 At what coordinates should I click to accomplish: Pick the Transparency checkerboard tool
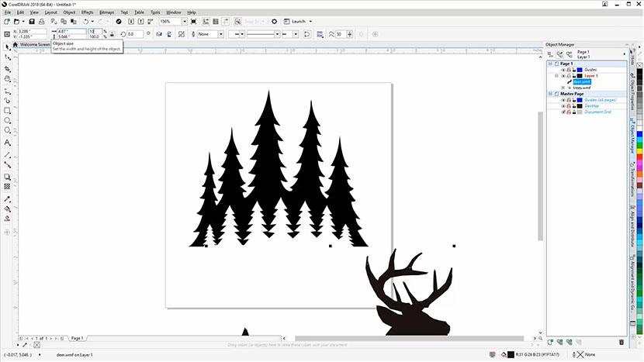click(7, 187)
